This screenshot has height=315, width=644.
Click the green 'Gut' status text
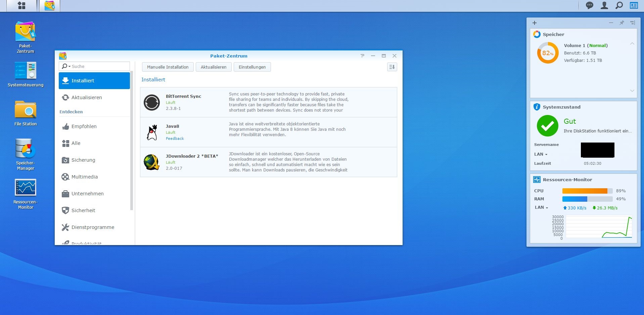point(570,121)
